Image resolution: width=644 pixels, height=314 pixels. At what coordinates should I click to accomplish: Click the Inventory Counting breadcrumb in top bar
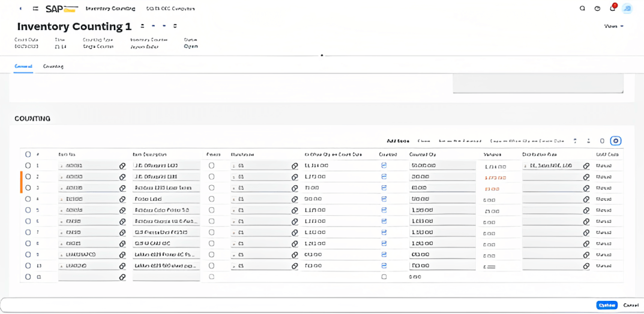[110, 8]
